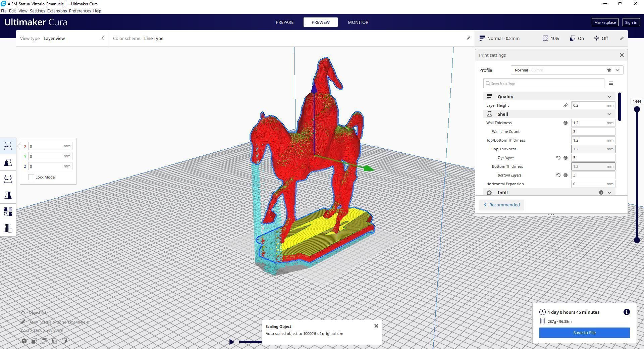This screenshot has width=644, height=349.
Task: Open the Preferences menu
Action: [80, 11]
